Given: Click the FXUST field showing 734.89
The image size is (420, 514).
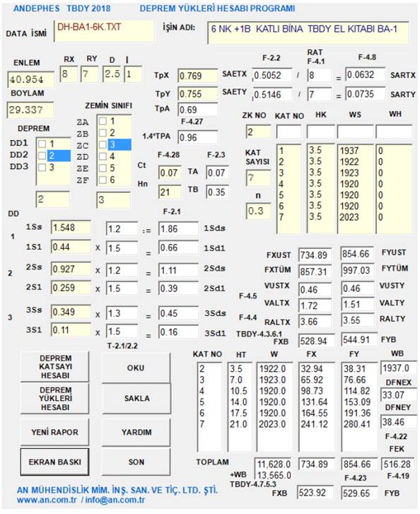Looking at the screenshot, I should (x=315, y=255).
